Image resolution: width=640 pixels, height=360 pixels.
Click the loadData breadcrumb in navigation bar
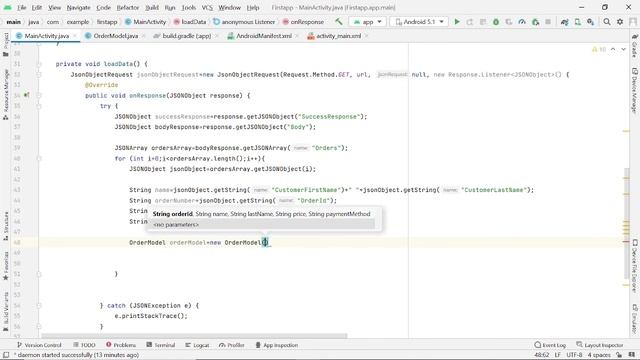pos(190,22)
